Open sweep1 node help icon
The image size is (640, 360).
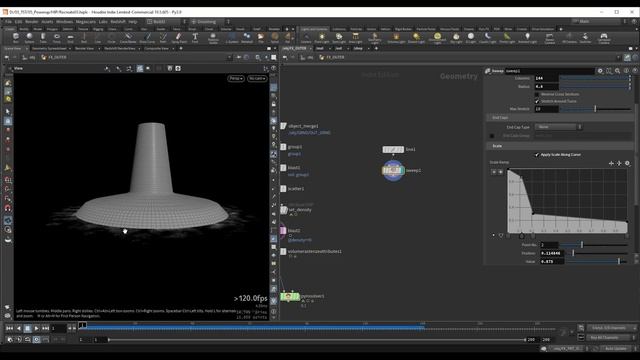click(635, 71)
